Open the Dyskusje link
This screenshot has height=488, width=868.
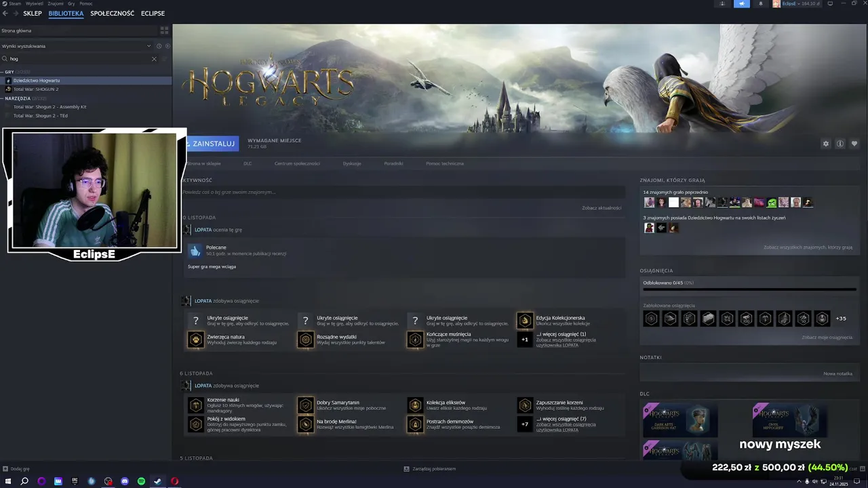tap(352, 163)
